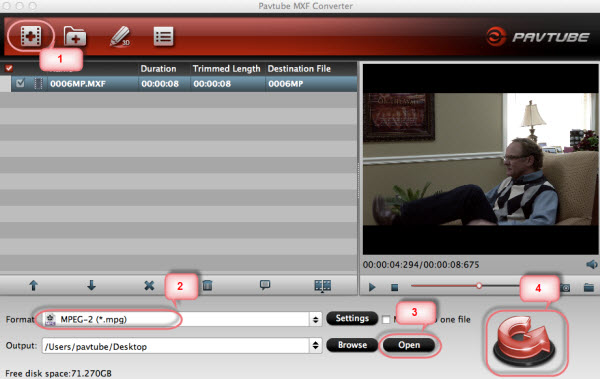Expand the Format dropdown arrows
Viewport: 600px width, 379px height.
(x=315, y=319)
